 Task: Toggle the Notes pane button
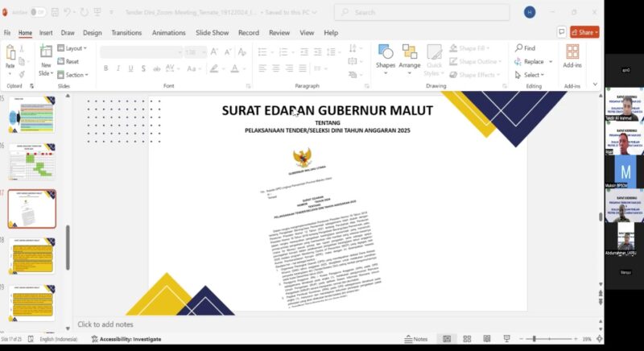(416, 339)
